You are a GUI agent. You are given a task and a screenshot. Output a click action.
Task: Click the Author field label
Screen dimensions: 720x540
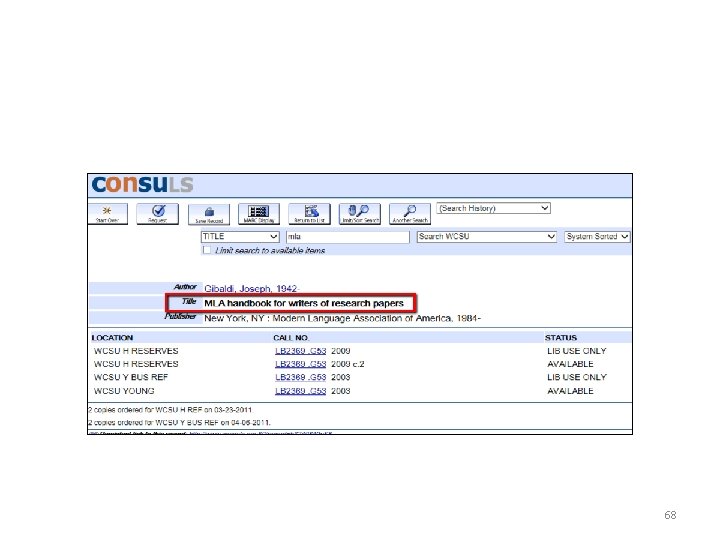click(x=185, y=287)
